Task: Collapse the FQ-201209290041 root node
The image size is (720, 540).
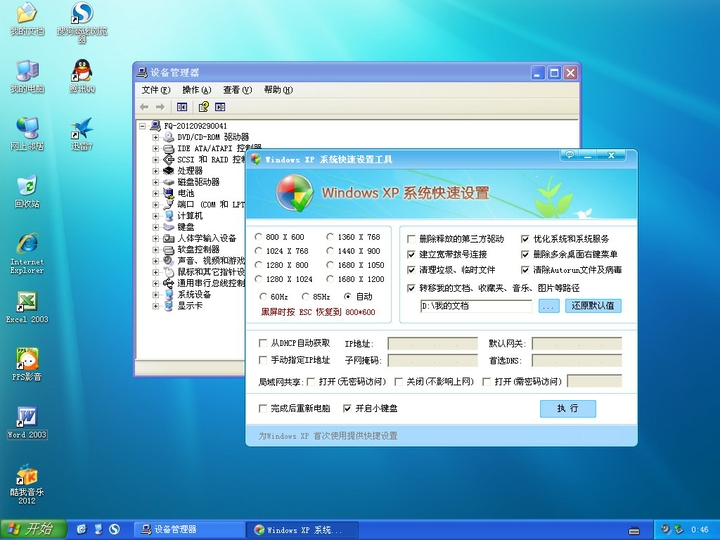Action: 143,126
